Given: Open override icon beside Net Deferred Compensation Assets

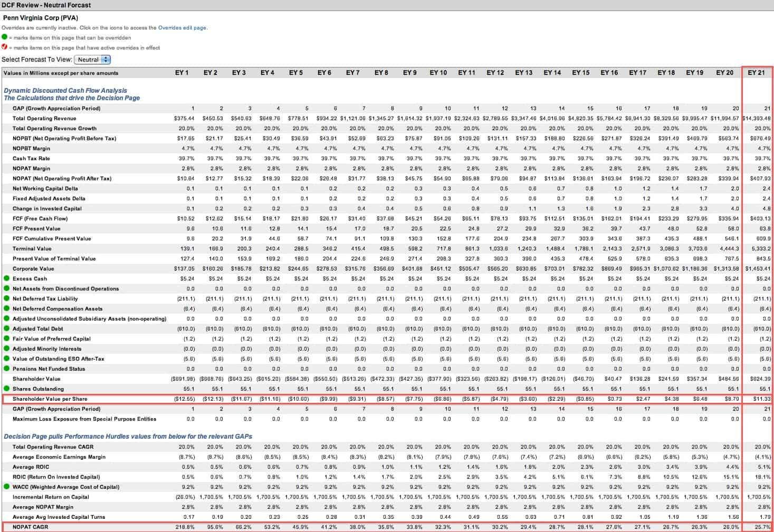Looking at the screenshot, I should 6,308.
